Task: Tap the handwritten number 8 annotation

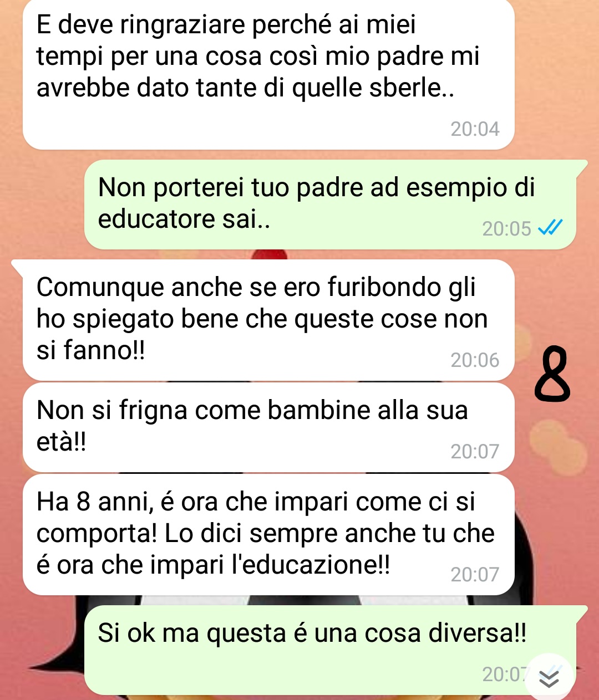Action: coord(552,374)
